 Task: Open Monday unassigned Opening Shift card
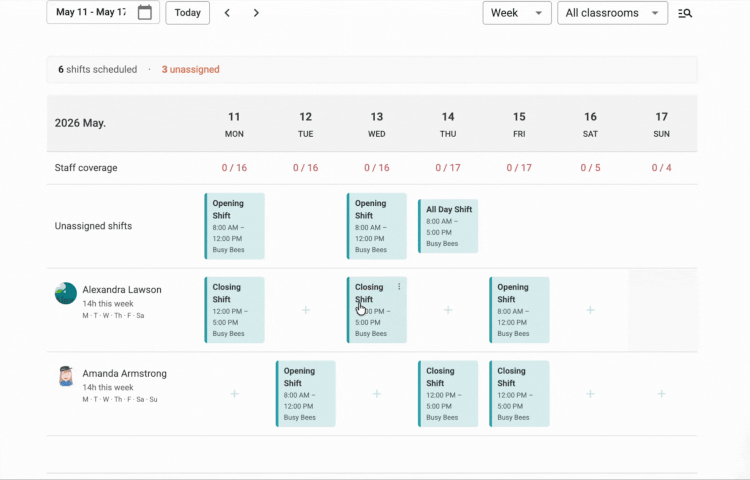click(234, 226)
